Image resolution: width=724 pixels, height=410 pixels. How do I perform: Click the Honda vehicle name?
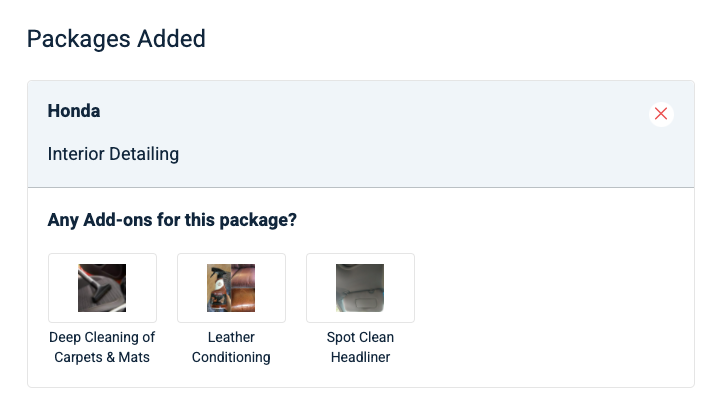(x=74, y=111)
